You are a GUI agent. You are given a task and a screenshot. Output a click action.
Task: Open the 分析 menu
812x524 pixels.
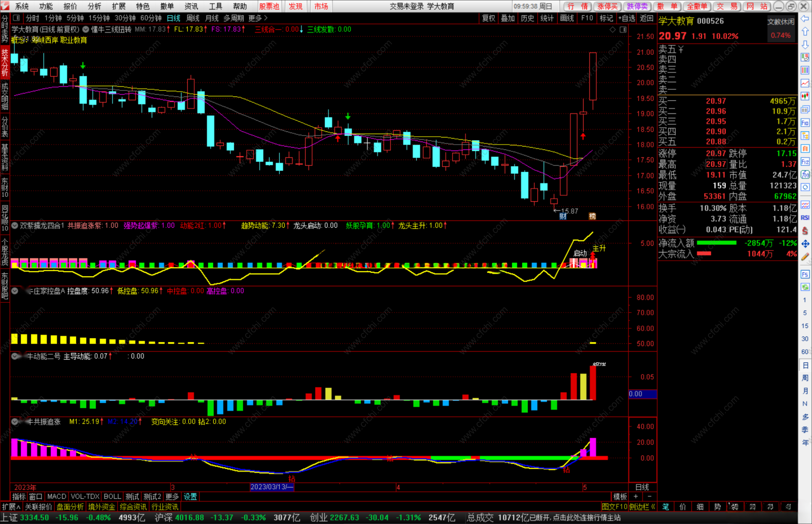[x=94, y=6]
